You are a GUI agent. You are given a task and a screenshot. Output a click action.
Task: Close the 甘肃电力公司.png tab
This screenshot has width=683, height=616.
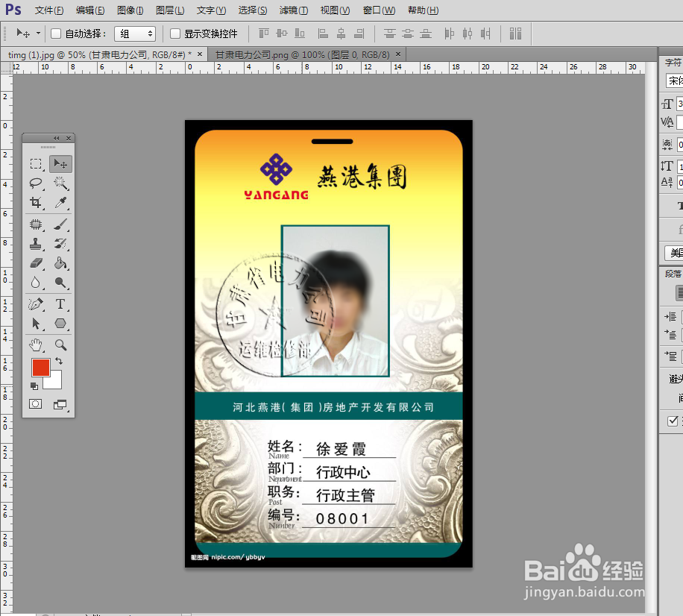point(398,54)
